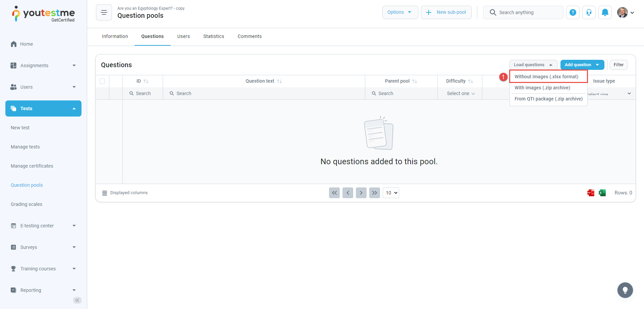Export table as Excel icon
The width and height of the screenshot is (644, 309).
click(602, 193)
